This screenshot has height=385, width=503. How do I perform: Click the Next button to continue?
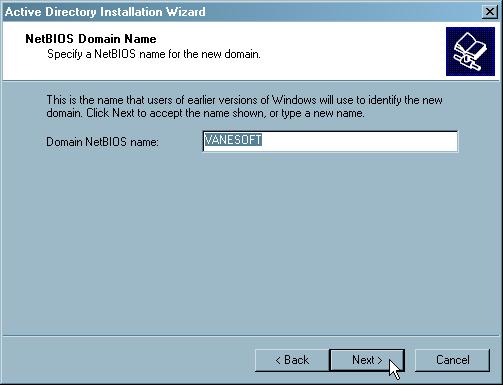[367, 360]
